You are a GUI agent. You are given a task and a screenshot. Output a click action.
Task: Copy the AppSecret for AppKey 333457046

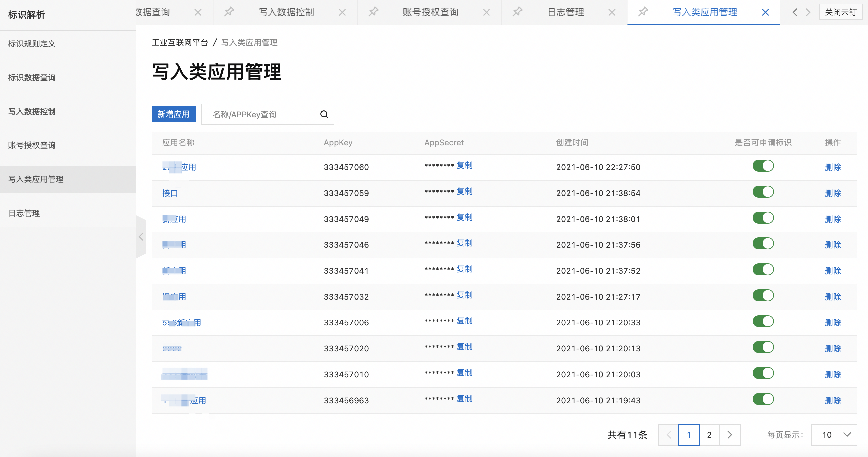tap(465, 243)
